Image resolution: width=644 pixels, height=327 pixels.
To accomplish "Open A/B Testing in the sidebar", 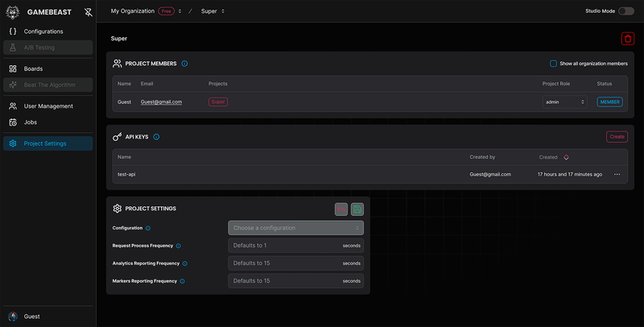I will tap(48, 48).
